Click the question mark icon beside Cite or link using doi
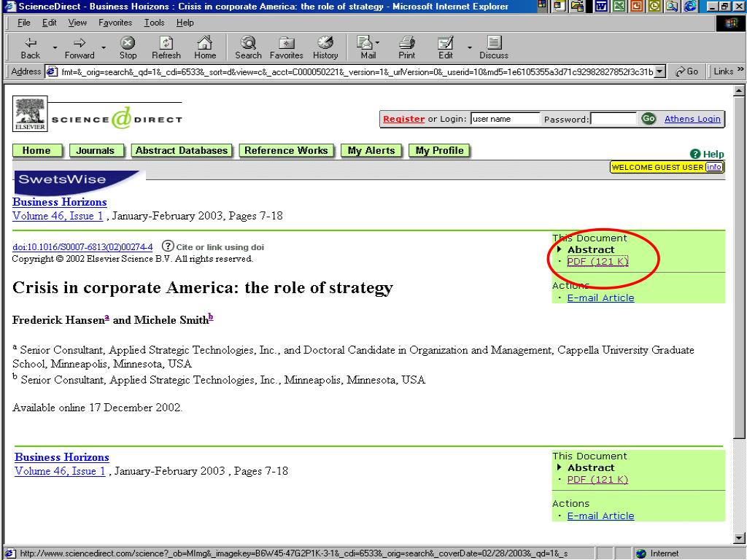Screen dimensions: 747x560 (167, 246)
